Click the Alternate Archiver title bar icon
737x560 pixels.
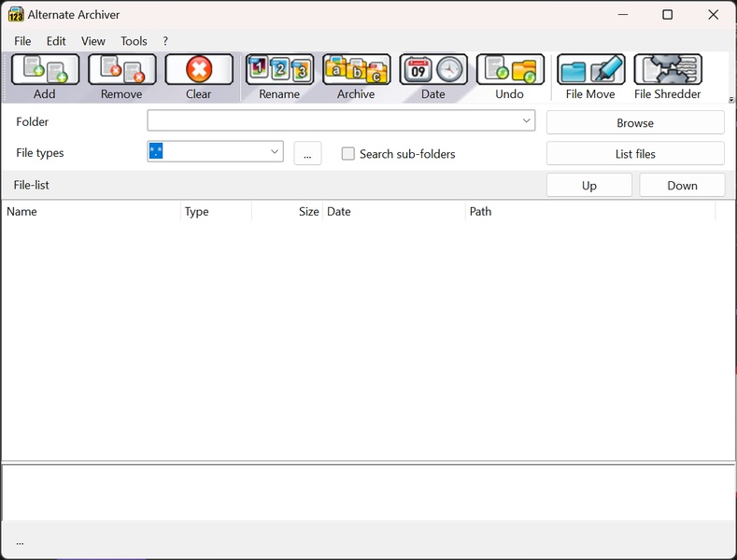coord(16,15)
